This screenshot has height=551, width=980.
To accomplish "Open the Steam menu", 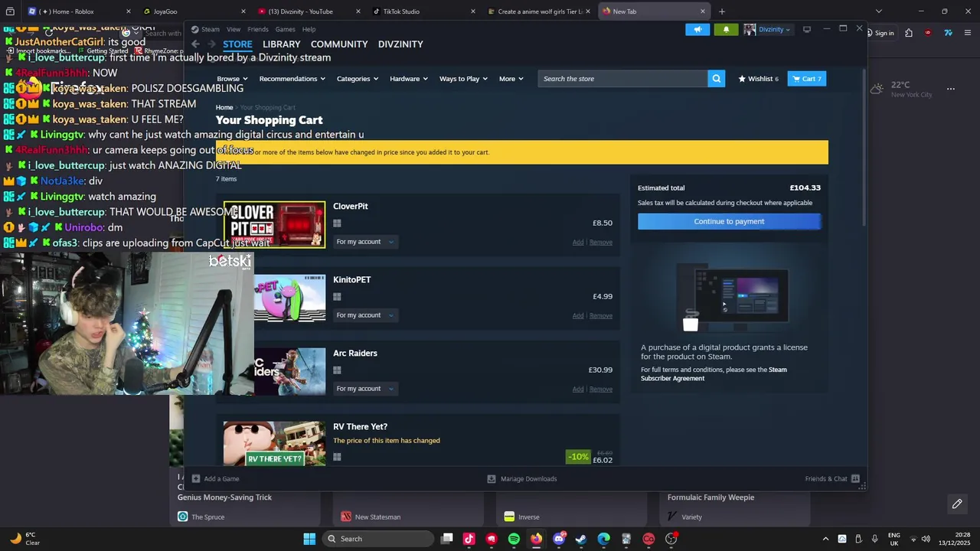I will 206,29.
